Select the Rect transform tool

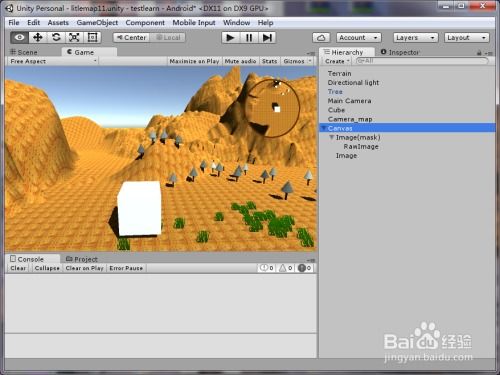point(92,37)
